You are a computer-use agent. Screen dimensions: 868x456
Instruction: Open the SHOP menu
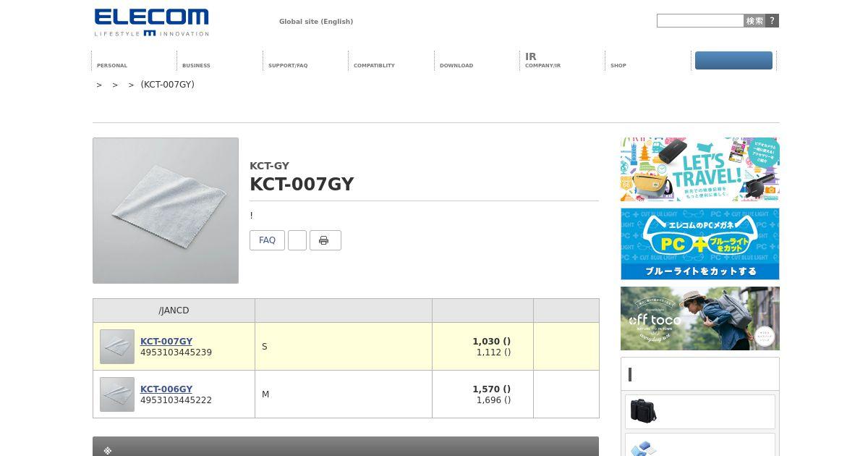[x=618, y=65]
